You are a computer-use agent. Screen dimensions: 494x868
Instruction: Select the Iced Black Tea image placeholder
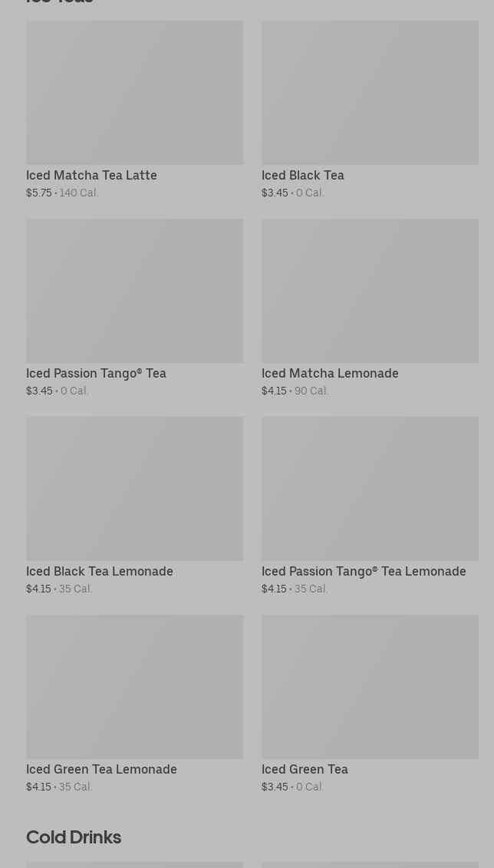tap(370, 92)
